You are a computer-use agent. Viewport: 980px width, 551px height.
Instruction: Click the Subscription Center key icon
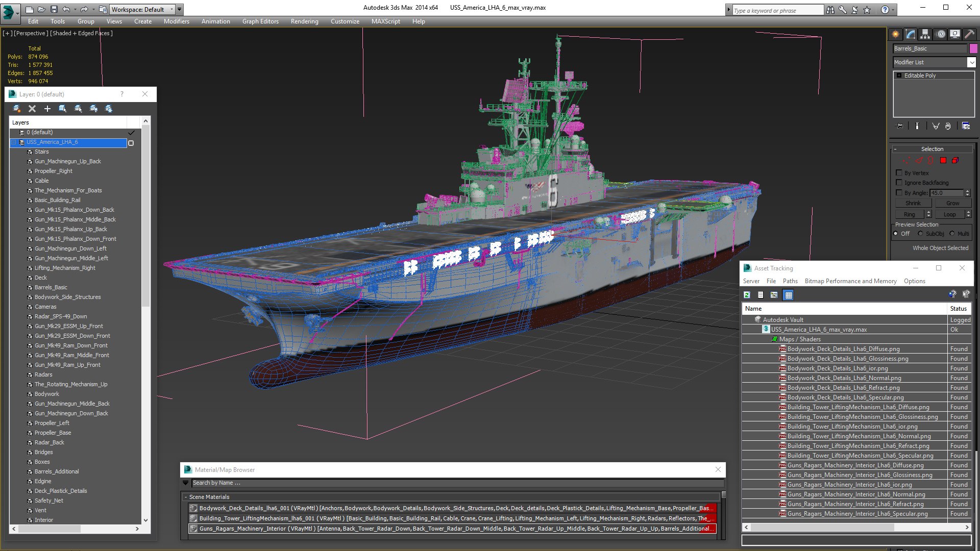point(843,10)
